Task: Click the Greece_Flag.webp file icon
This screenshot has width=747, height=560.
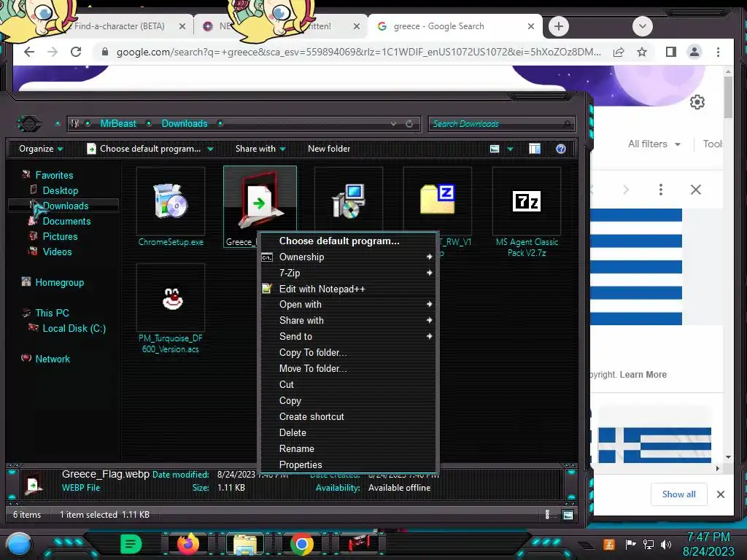Action: pyautogui.click(x=260, y=201)
